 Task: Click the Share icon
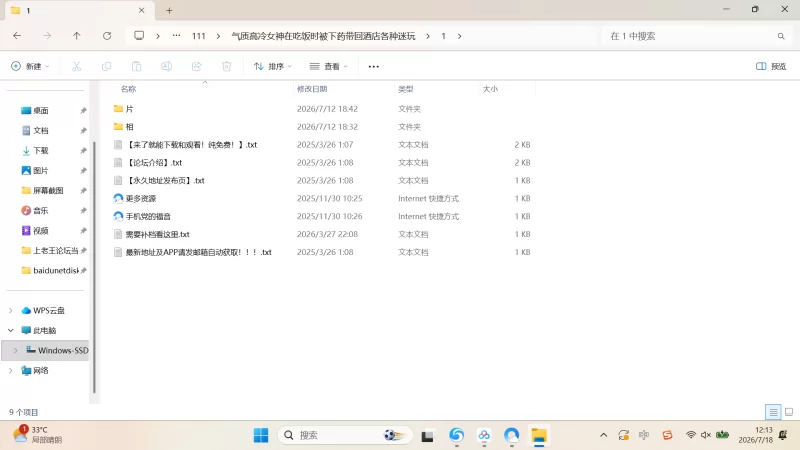[196, 66]
